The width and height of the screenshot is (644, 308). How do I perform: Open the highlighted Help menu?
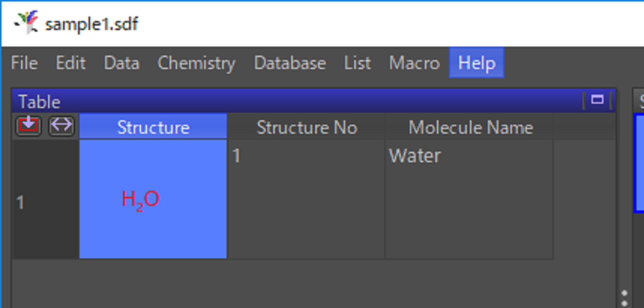point(476,63)
